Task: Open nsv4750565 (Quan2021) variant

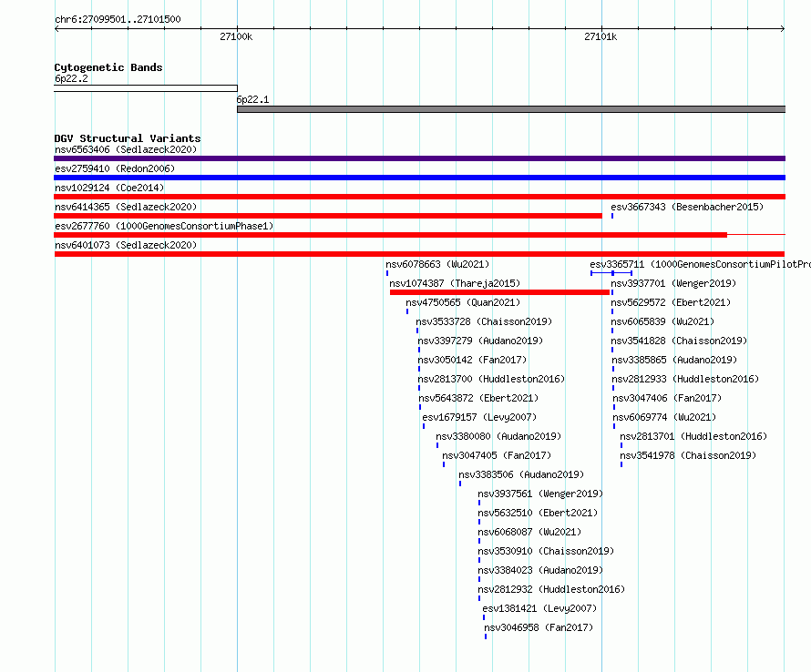Action: (463, 302)
